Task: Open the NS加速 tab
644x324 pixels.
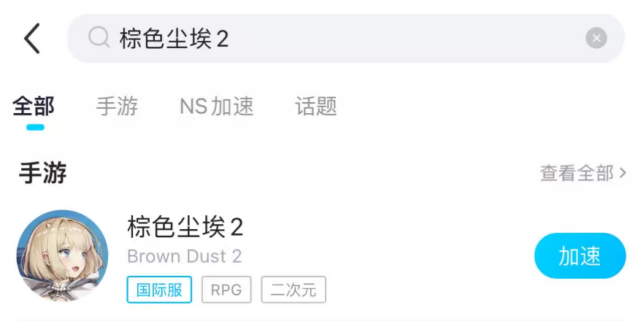Action: [216, 107]
